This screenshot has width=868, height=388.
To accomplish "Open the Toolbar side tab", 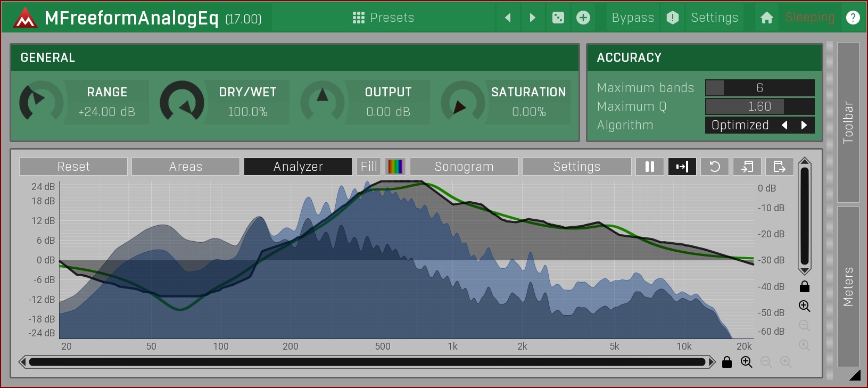I will point(848,122).
